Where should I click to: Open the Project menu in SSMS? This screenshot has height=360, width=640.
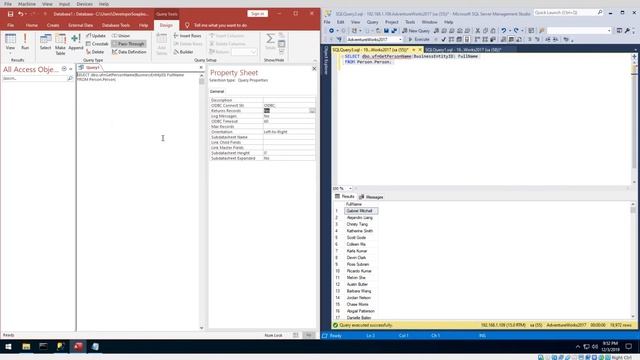point(391,22)
